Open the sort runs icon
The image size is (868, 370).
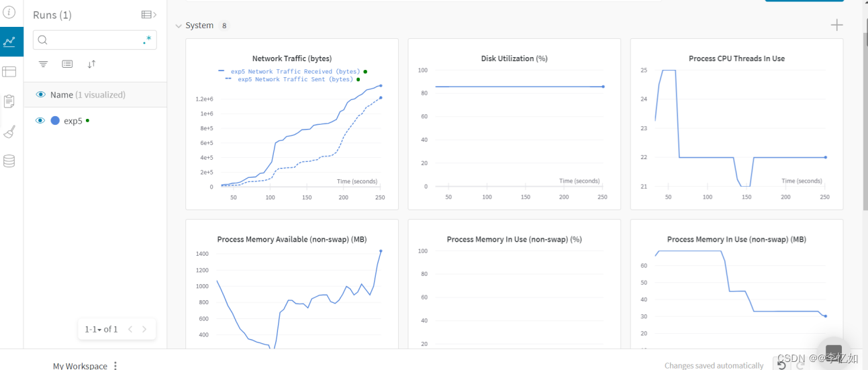91,64
